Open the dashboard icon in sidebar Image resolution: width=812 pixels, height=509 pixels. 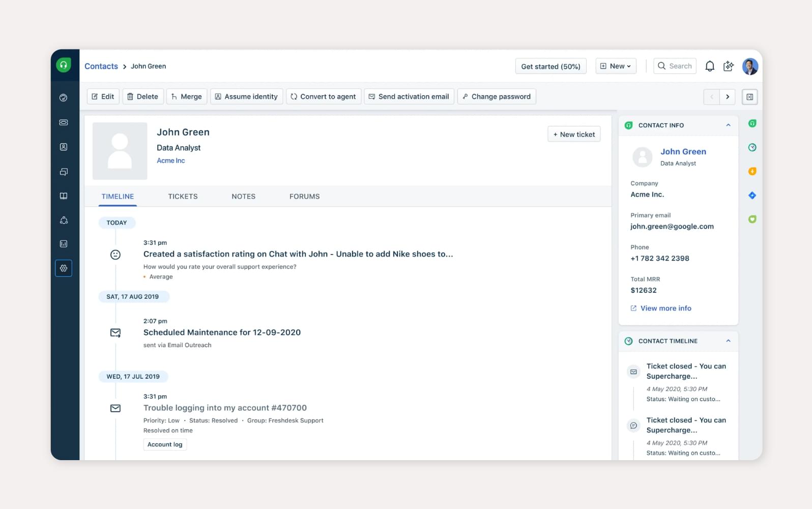64,98
